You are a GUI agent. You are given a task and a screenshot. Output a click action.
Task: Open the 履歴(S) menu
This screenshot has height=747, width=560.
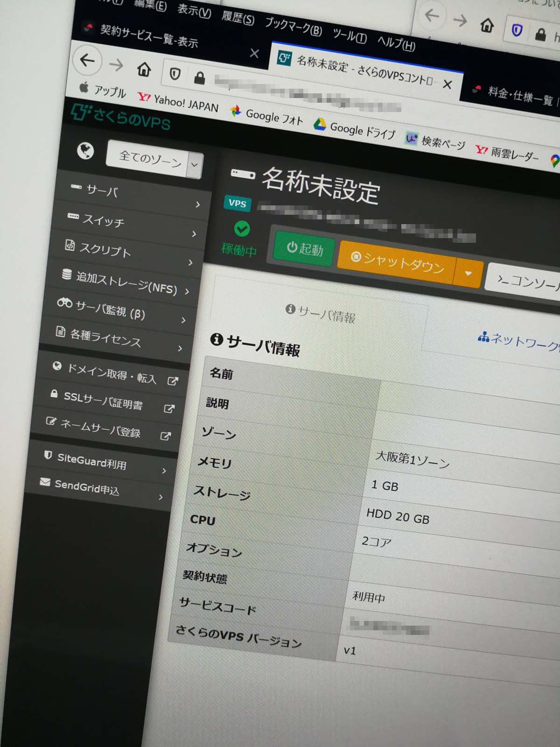pyautogui.click(x=238, y=18)
